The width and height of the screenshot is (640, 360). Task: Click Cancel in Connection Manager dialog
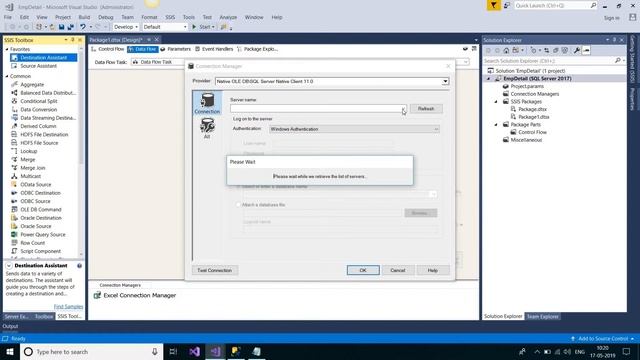pos(398,270)
